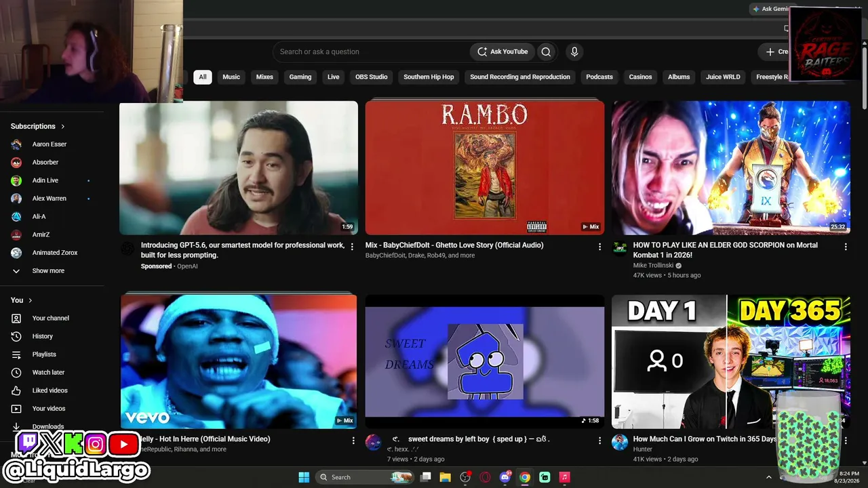Select the Music filter chip

[x=231, y=77]
